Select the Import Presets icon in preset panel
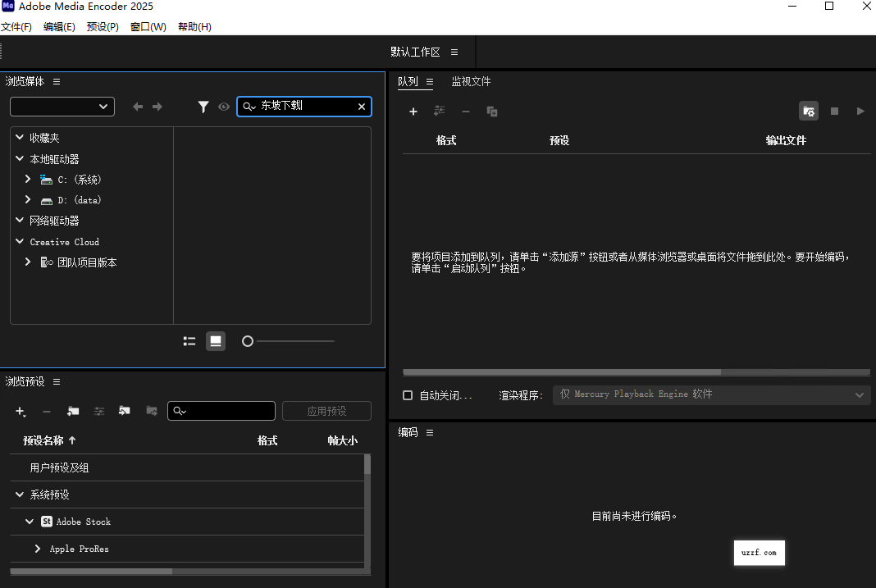The width and height of the screenshot is (876, 588). 124,411
